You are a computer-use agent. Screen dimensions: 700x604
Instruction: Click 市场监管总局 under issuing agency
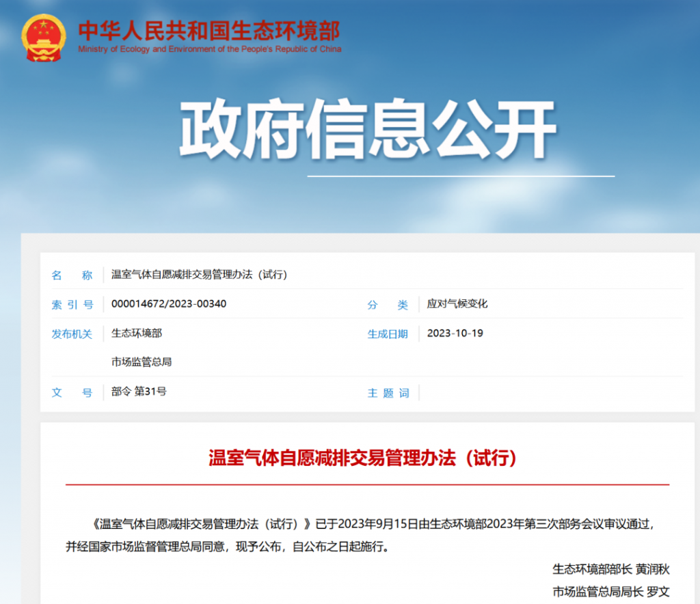click(x=142, y=362)
